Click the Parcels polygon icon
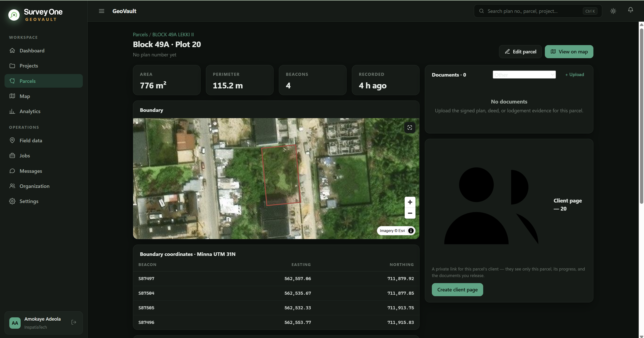Viewport: 644px width, 338px height. 12,81
